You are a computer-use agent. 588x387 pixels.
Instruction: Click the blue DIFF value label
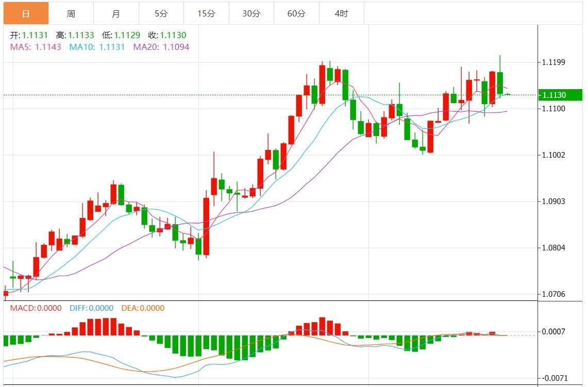pos(91,308)
